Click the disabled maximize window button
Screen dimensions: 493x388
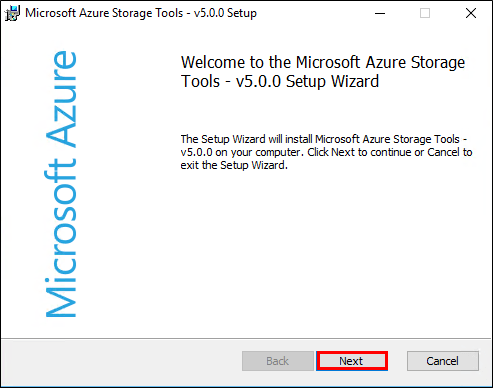[425, 13]
